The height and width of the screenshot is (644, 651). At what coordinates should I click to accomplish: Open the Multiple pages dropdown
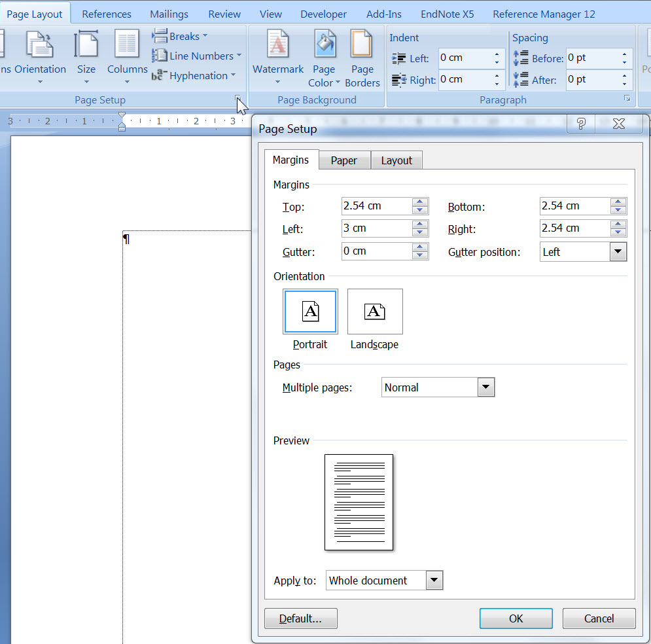[x=485, y=387]
